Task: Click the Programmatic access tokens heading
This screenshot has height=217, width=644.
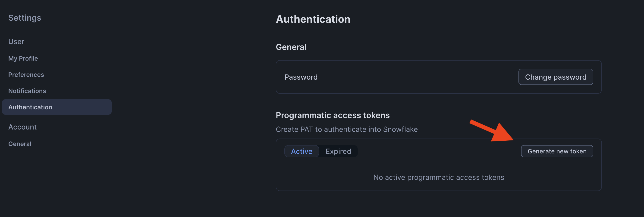Action: pyautogui.click(x=333, y=115)
